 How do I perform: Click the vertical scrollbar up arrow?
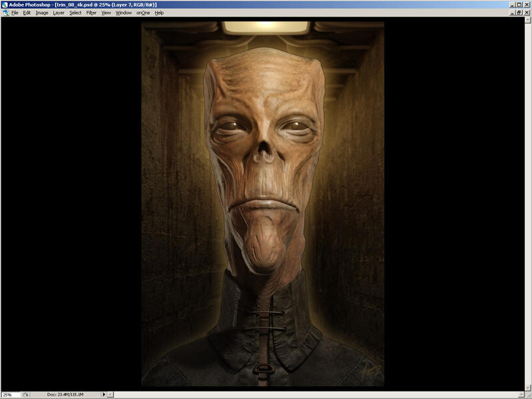coord(528,20)
